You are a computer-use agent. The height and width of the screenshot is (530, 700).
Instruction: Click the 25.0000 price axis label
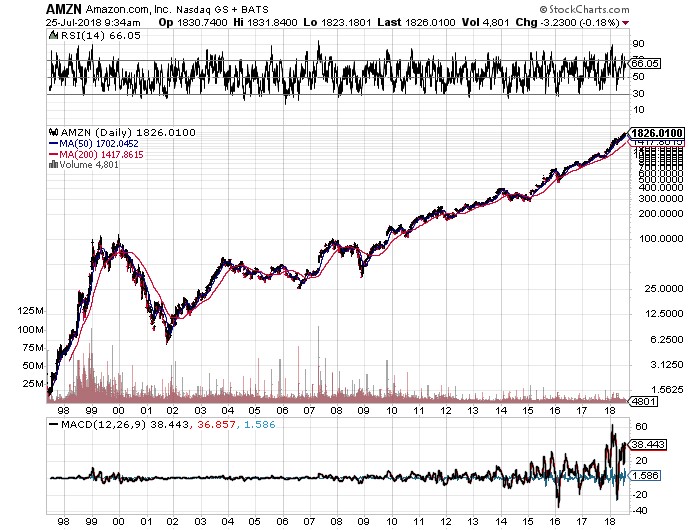pos(664,289)
